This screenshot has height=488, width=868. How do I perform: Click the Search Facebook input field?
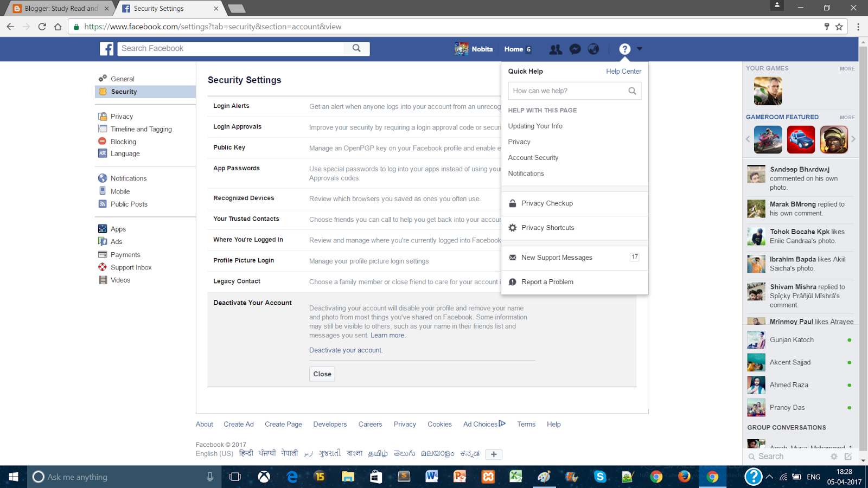tap(231, 48)
